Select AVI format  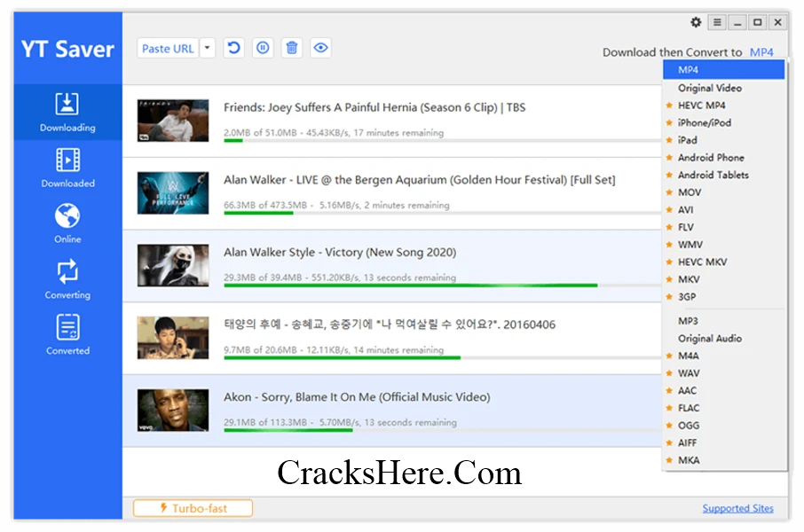[723, 209]
